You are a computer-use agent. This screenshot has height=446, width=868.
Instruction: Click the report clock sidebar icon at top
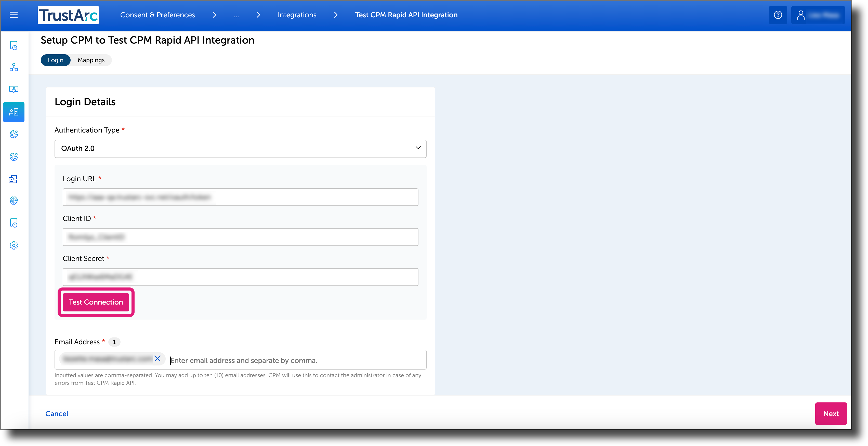point(14,45)
